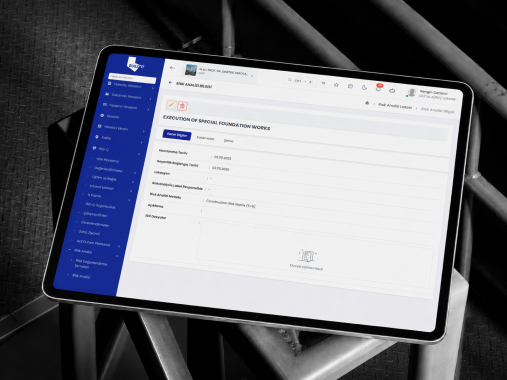Click the Construction Risk Matrix (5×5) value
This screenshot has height=380, width=507.
coord(231,203)
